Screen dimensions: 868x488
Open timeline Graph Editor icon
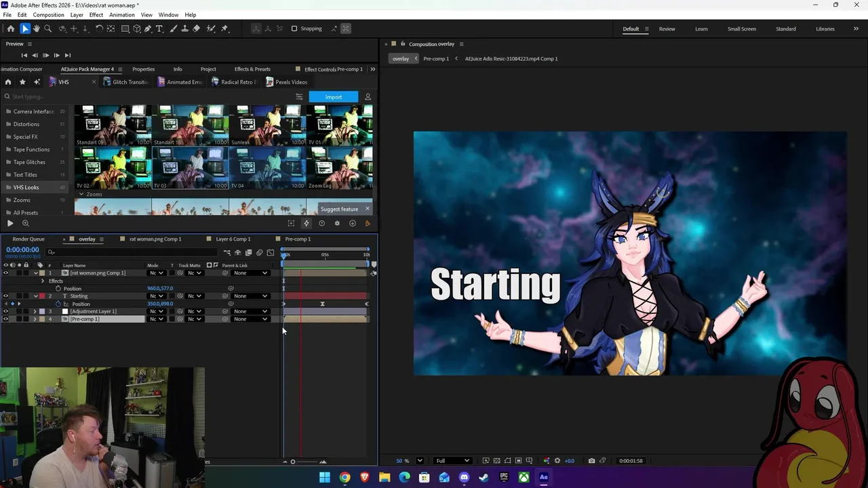coord(270,253)
